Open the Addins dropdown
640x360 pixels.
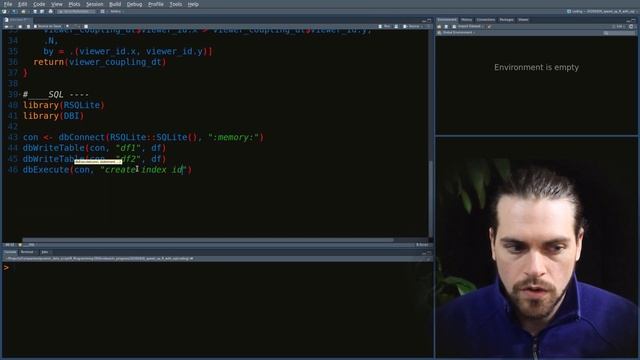point(116,11)
